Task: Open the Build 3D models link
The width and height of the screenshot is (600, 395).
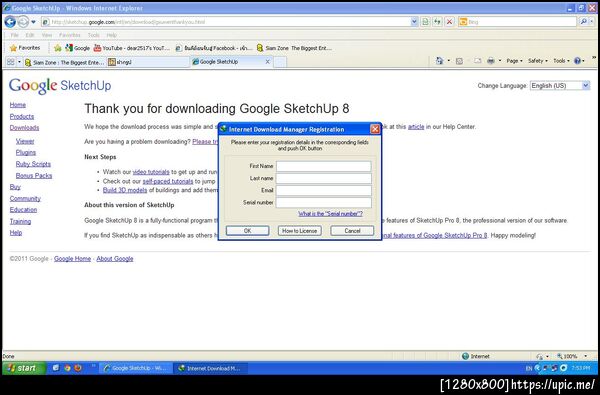Action: (125, 190)
